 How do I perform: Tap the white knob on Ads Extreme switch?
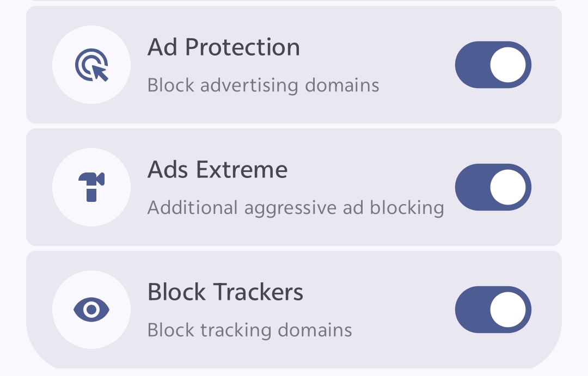click(508, 187)
